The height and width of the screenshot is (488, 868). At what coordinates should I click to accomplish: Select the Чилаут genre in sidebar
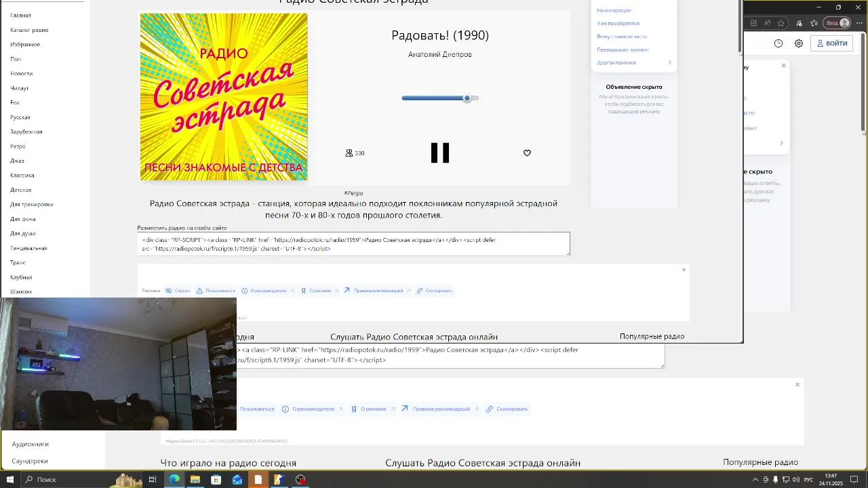19,88
